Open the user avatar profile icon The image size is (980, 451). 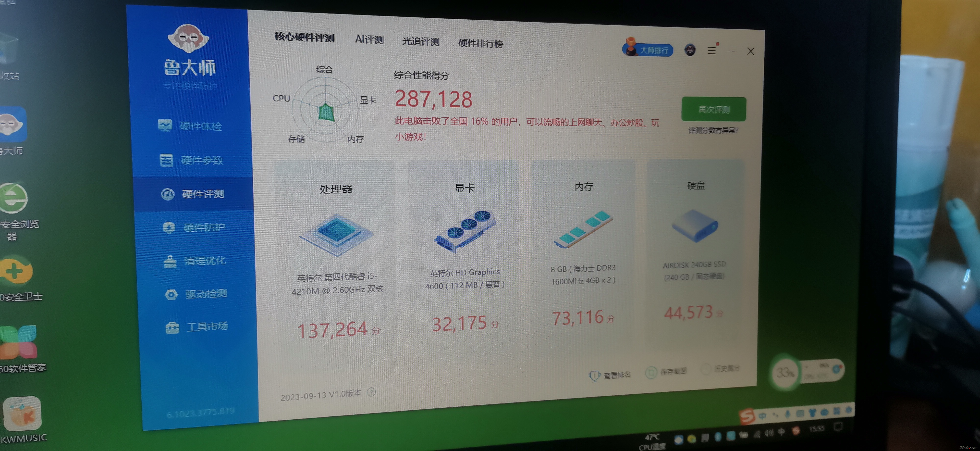click(x=690, y=50)
